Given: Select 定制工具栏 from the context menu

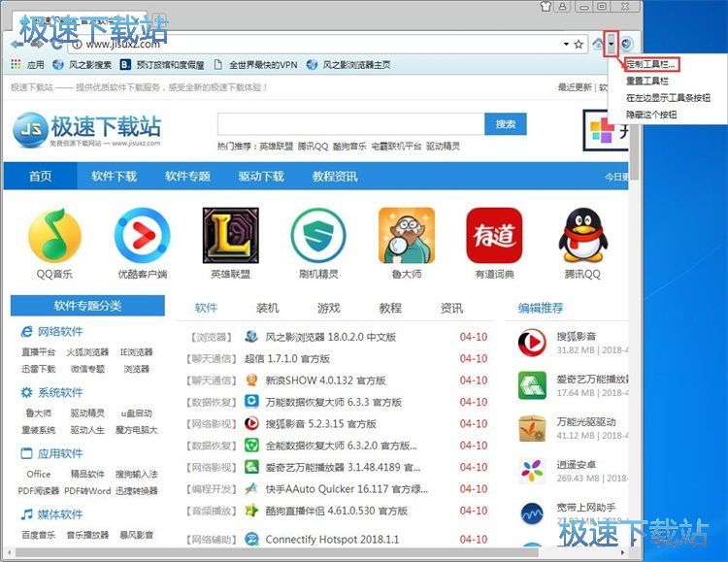Looking at the screenshot, I should pos(651,65).
